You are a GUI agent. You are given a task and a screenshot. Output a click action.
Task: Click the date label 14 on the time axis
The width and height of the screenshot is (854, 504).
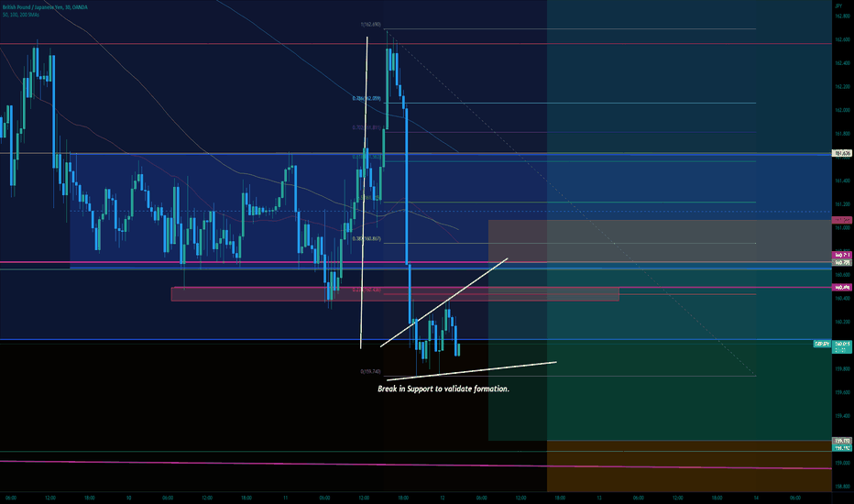[756, 498]
